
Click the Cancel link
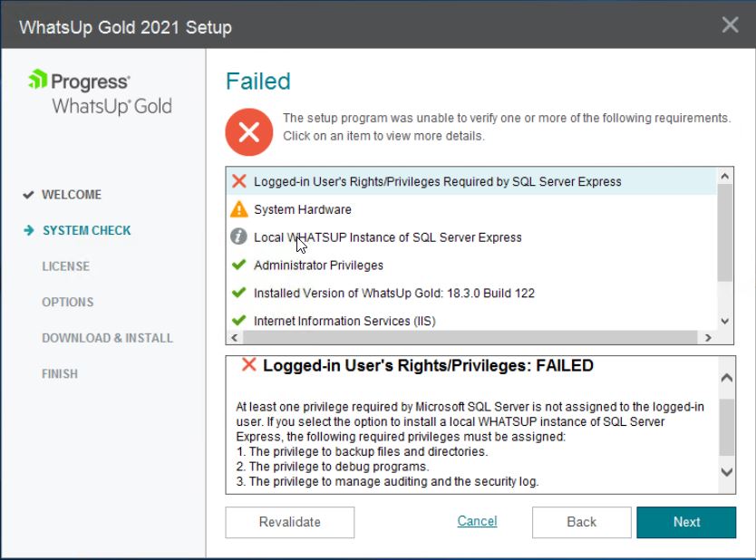coord(478,521)
